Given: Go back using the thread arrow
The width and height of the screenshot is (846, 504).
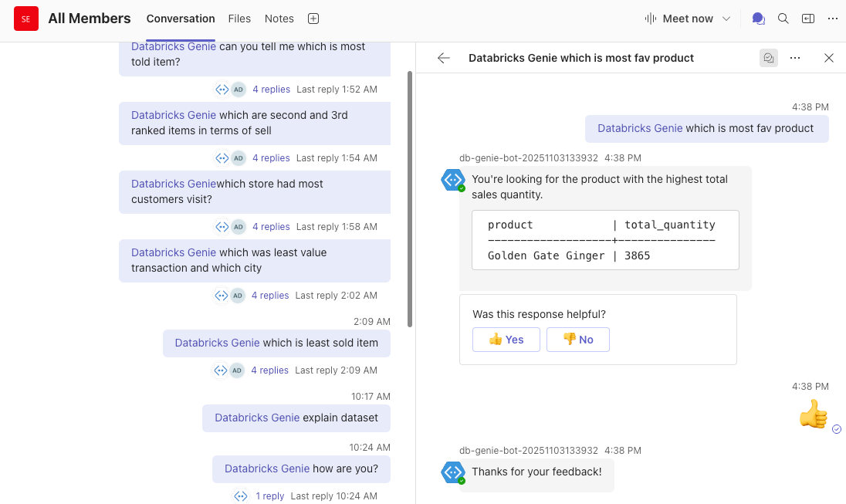Looking at the screenshot, I should 444,58.
